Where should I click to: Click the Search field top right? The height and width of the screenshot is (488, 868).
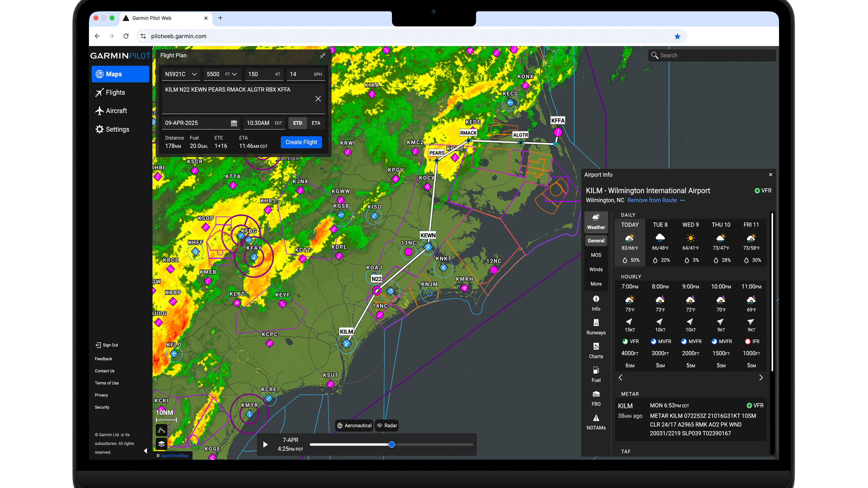[712, 55]
